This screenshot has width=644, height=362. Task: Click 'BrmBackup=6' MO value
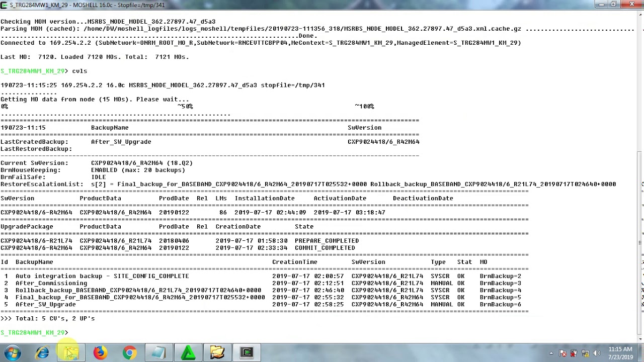pos(500,304)
